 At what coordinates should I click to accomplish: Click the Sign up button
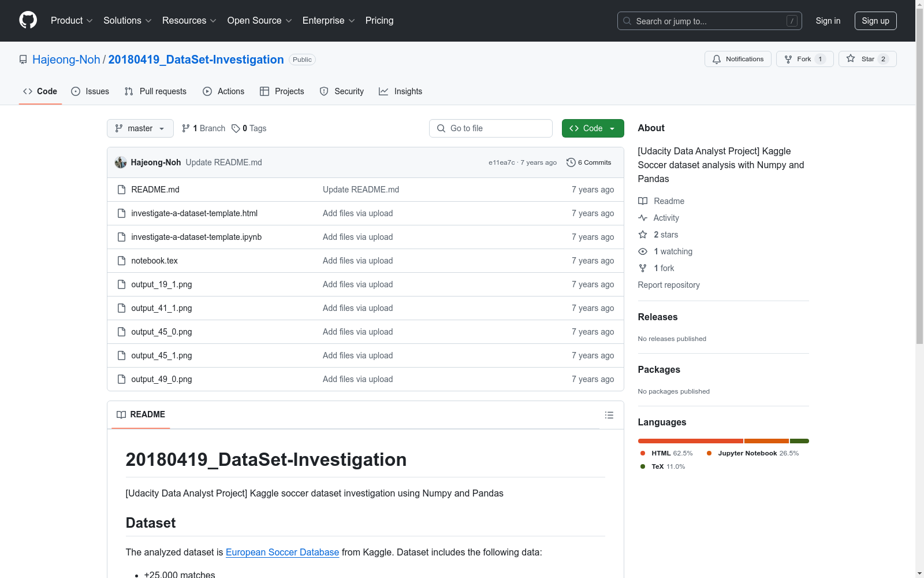tap(875, 21)
